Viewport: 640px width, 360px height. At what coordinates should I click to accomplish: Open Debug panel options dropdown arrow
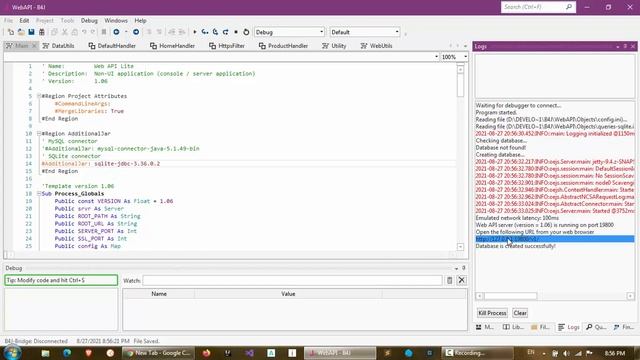[456, 269]
